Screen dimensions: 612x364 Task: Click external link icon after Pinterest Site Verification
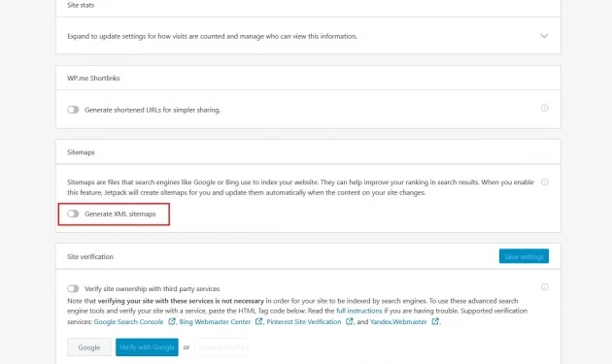click(x=350, y=321)
